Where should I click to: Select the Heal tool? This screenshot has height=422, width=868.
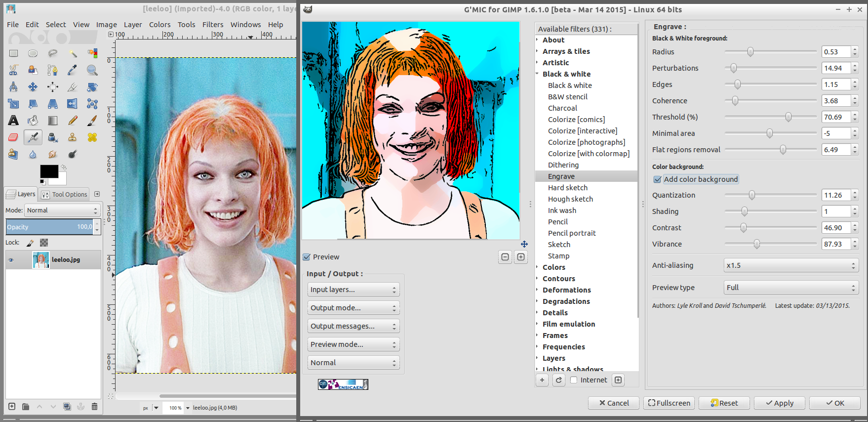(x=92, y=137)
